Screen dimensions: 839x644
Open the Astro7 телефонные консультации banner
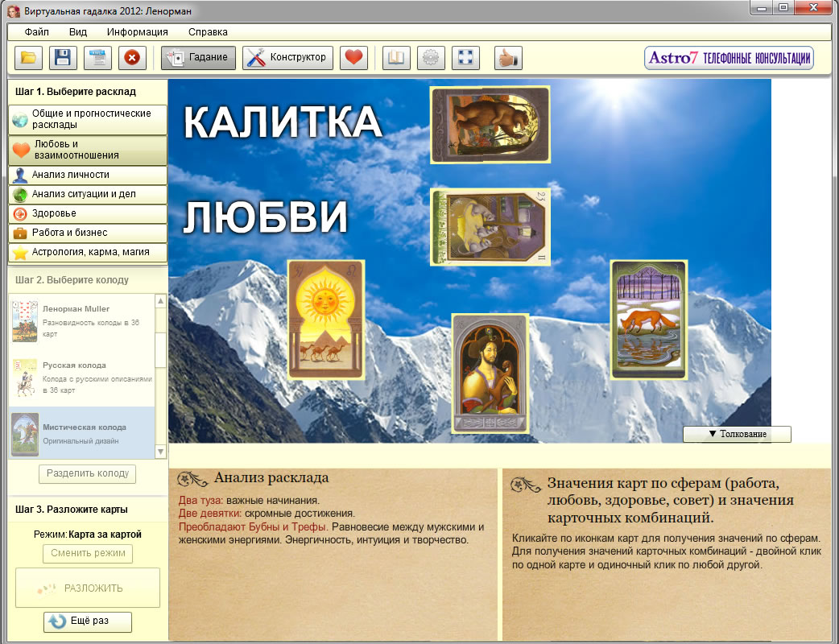[x=729, y=58]
